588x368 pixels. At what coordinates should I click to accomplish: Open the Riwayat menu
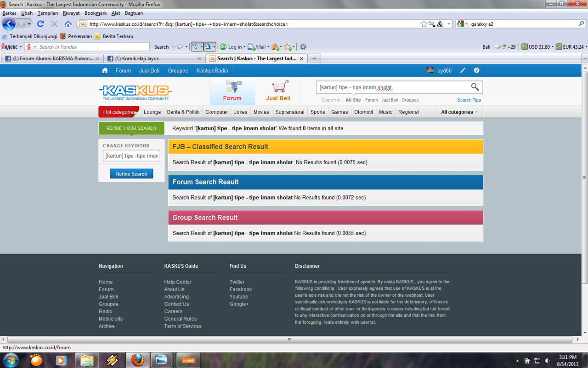tap(71, 13)
